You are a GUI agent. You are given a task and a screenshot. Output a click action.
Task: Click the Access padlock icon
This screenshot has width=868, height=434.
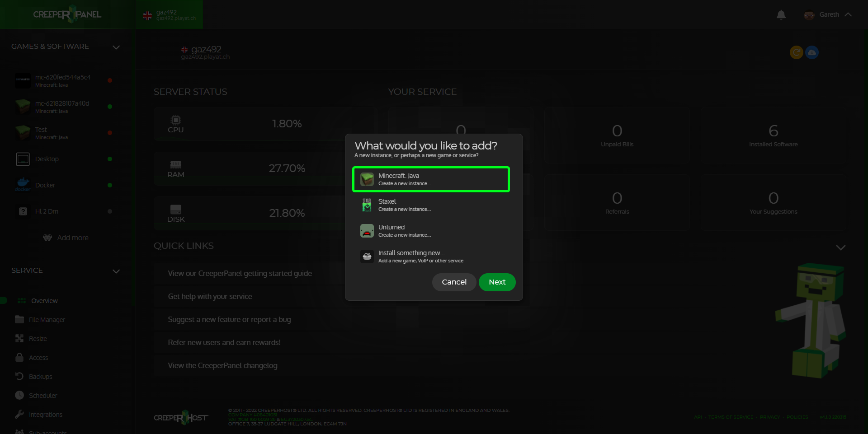[x=19, y=357]
